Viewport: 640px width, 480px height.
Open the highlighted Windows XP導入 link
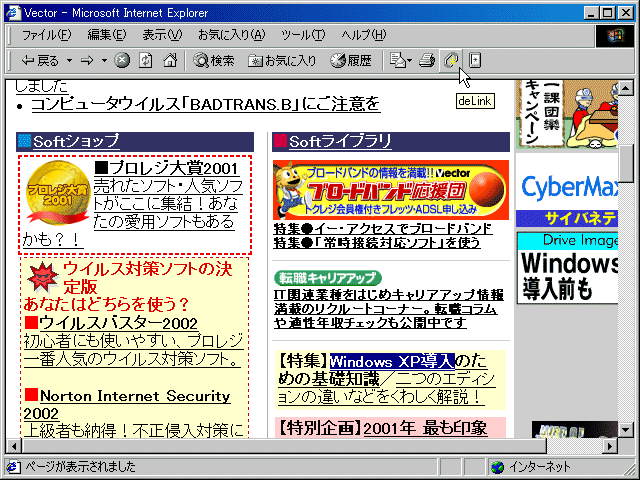(392, 362)
